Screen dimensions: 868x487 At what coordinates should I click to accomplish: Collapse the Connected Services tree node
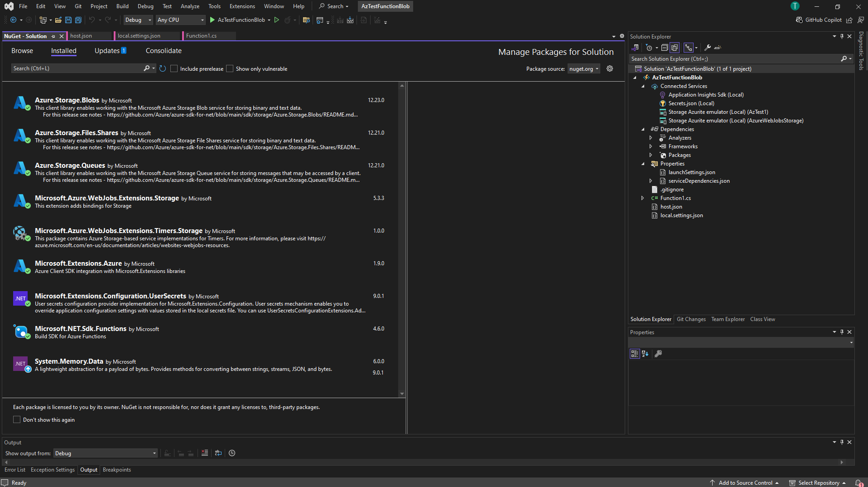tap(643, 86)
